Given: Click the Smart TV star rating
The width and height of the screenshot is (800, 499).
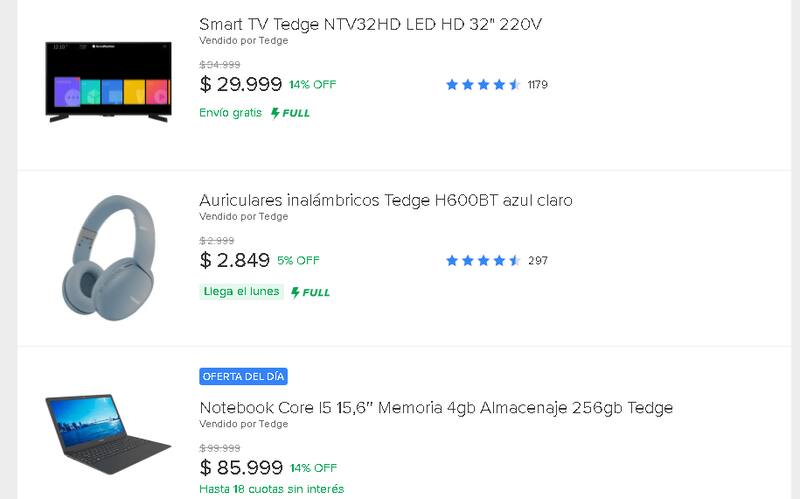Looking at the screenshot, I should (x=483, y=85).
